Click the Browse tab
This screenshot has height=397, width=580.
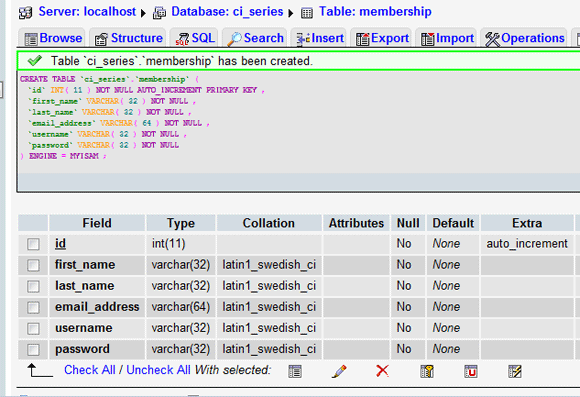pyautogui.click(x=52, y=38)
